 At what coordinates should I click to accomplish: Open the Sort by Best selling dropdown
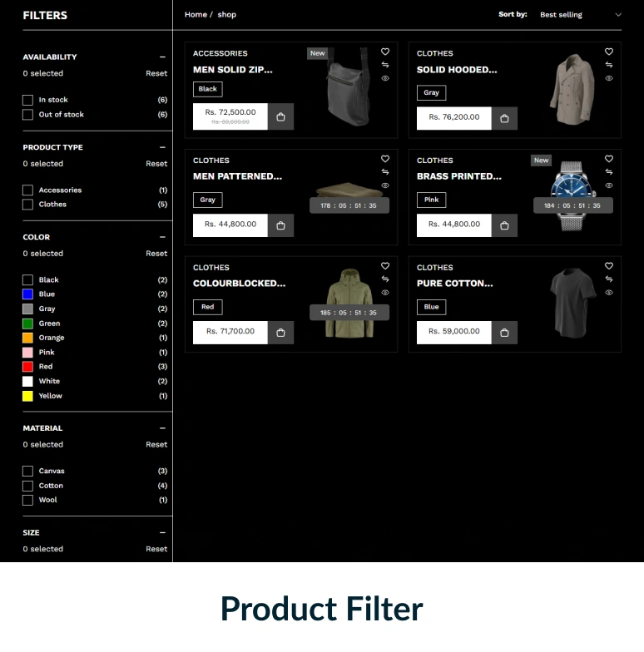click(581, 15)
